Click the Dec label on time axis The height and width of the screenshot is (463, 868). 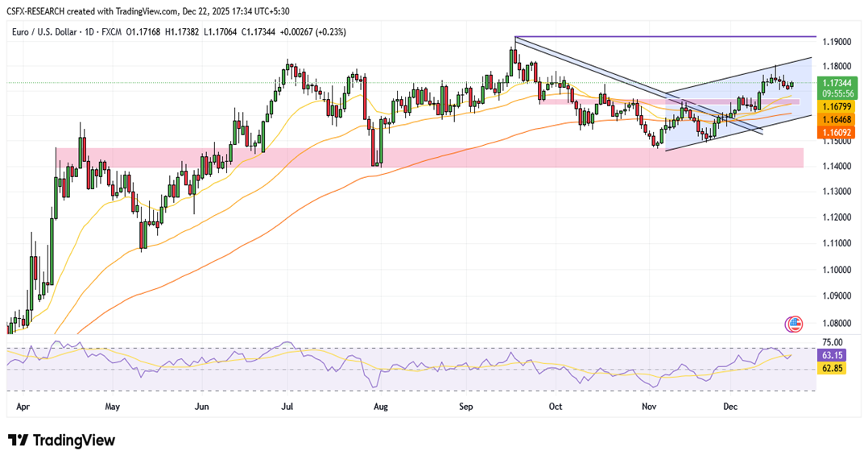click(x=730, y=407)
